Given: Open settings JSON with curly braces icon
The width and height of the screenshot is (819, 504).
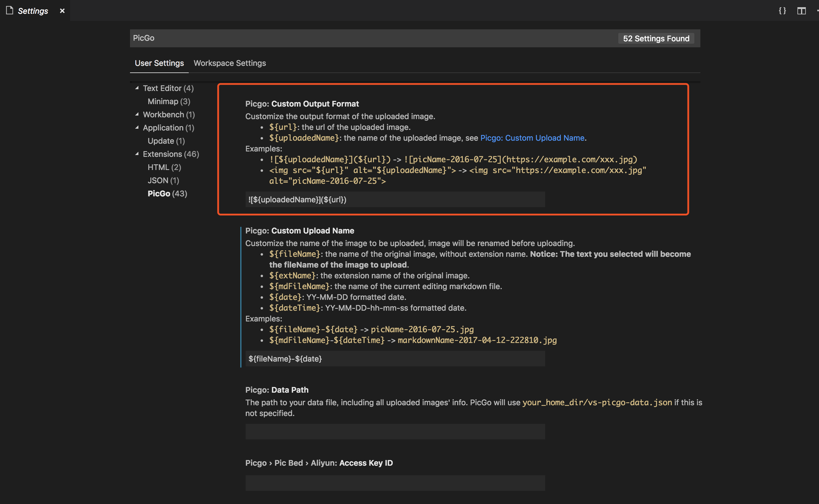Looking at the screenshot, I should coord(782,11).
